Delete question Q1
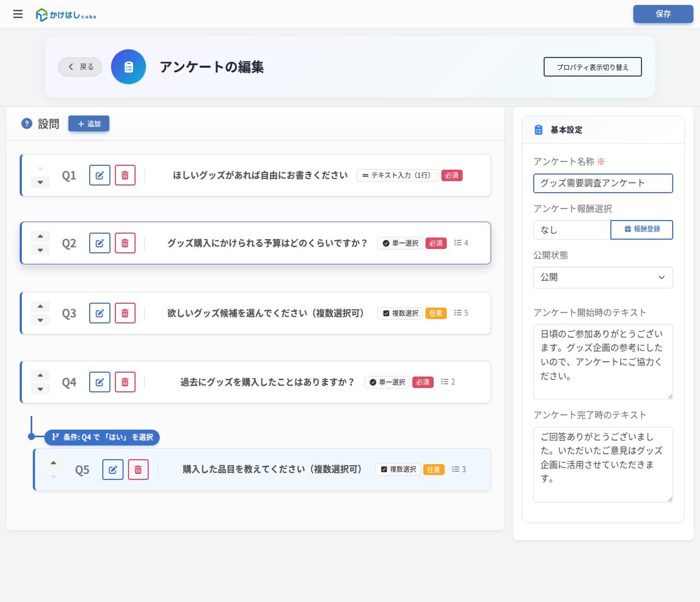 [x=125, y=175]
